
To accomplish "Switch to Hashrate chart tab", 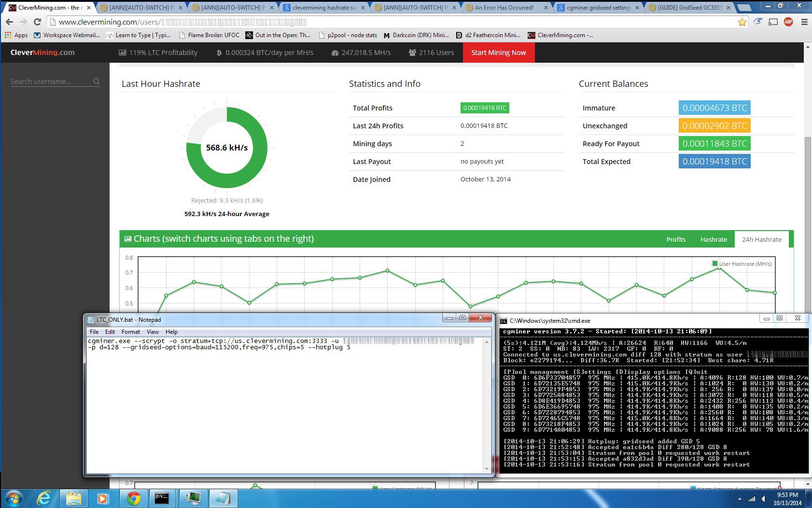I will coord(714,239).
